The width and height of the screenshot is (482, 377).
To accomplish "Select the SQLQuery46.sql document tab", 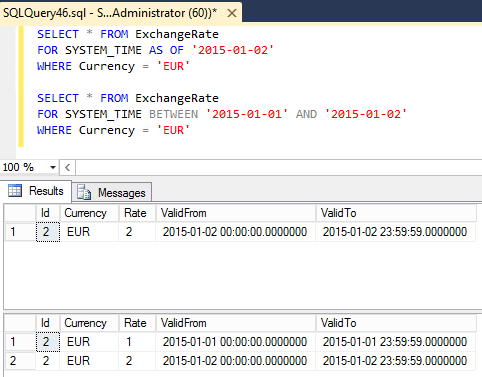I will pos(110,13).
